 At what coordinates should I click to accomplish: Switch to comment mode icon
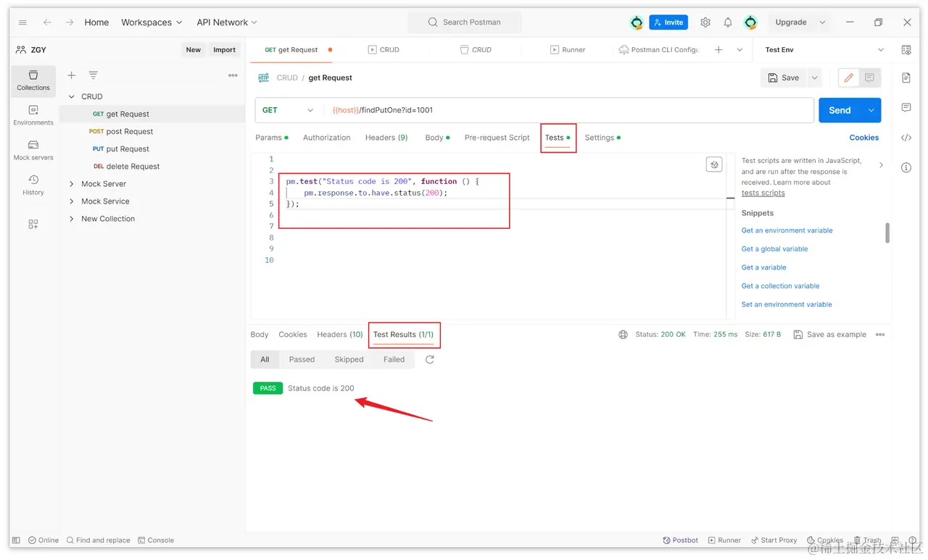pos(869,78)
